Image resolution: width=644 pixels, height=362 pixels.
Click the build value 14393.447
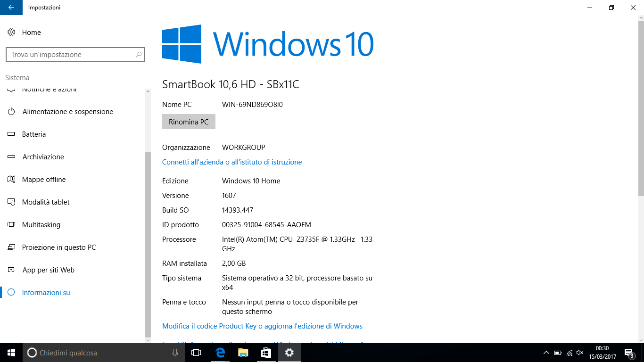[x=238, y=210]
